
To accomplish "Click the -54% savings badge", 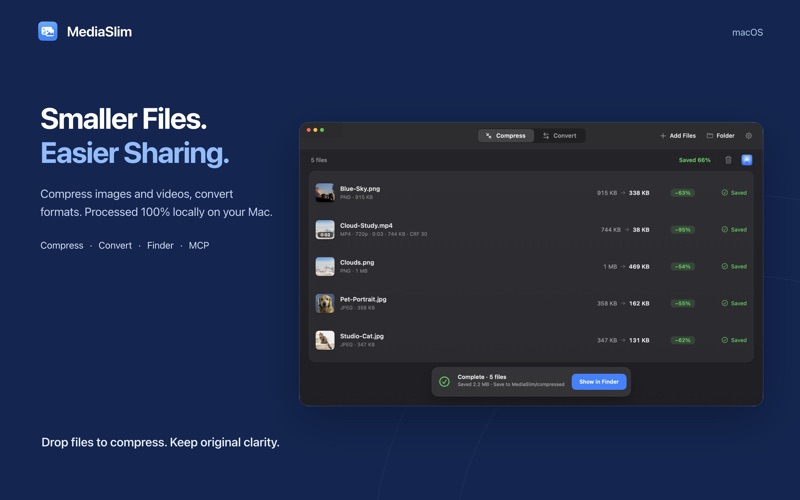I will click(x=683, y=266).
